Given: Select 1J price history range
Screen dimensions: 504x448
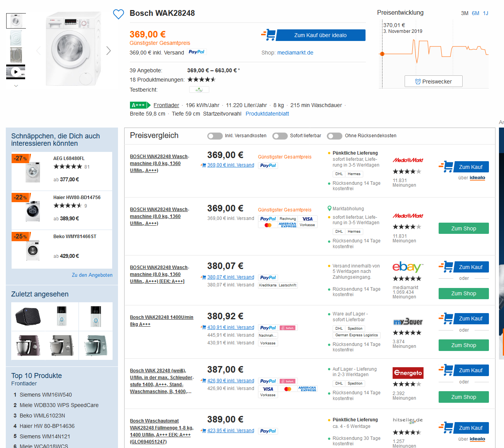Looking at the screenshot, I should click(485, 13).
